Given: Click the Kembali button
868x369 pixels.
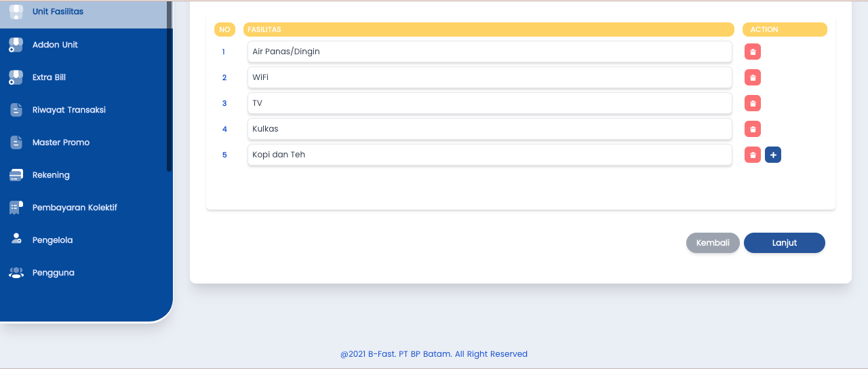Looking at the screenshot, I should [x=713, y=243].
